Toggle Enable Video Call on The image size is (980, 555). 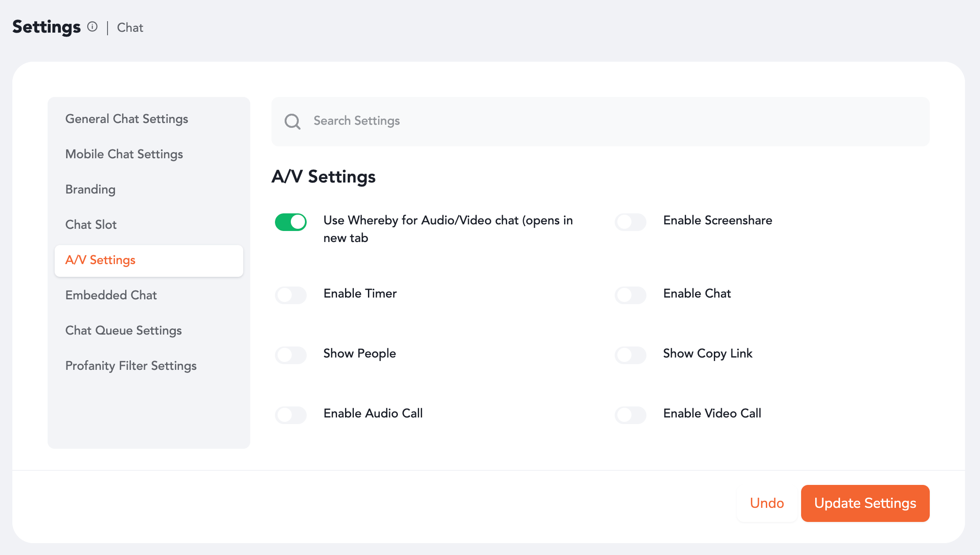[x=631, y=415]
